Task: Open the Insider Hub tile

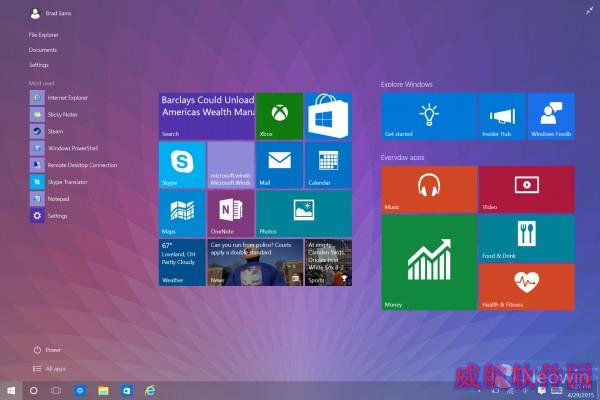Action: [502, 116]
